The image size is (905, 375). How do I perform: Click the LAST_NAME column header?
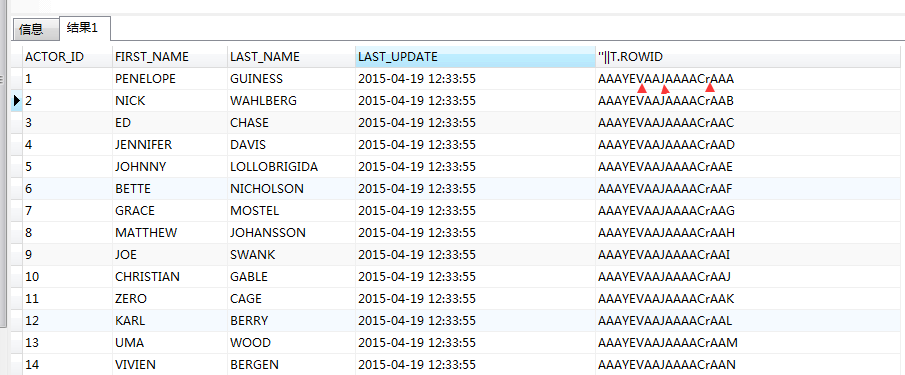click(x=291, y=57)
